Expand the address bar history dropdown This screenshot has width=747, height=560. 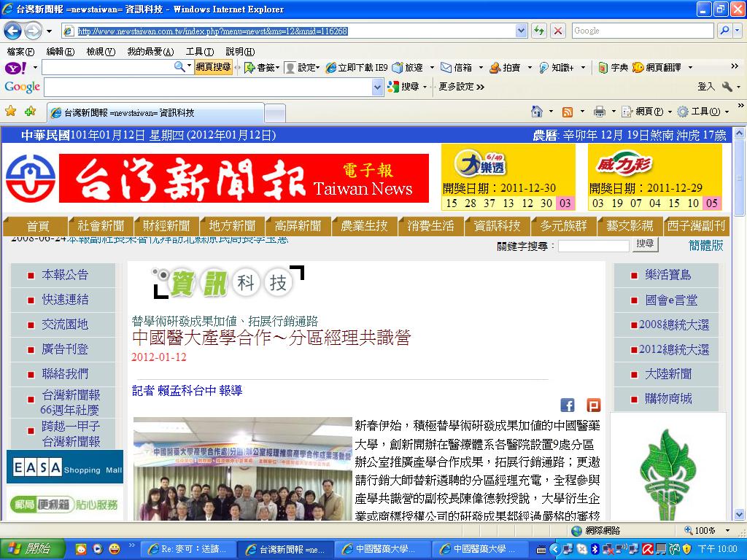click(x=521, y=31)
